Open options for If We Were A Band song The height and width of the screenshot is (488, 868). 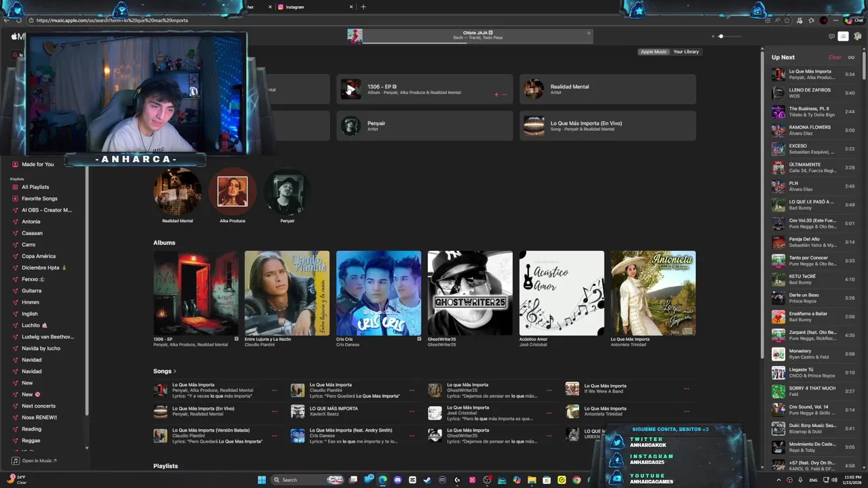(x=686, y=389)
